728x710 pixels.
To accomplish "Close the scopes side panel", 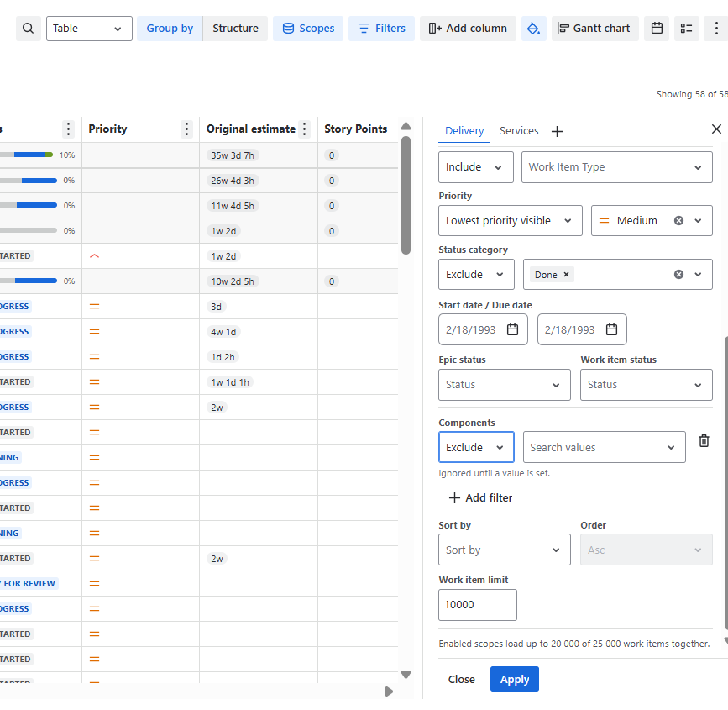I will 716,129.
